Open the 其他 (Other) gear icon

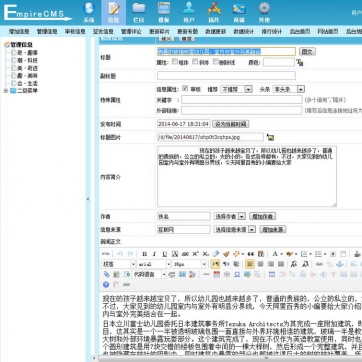click(264, 12)
